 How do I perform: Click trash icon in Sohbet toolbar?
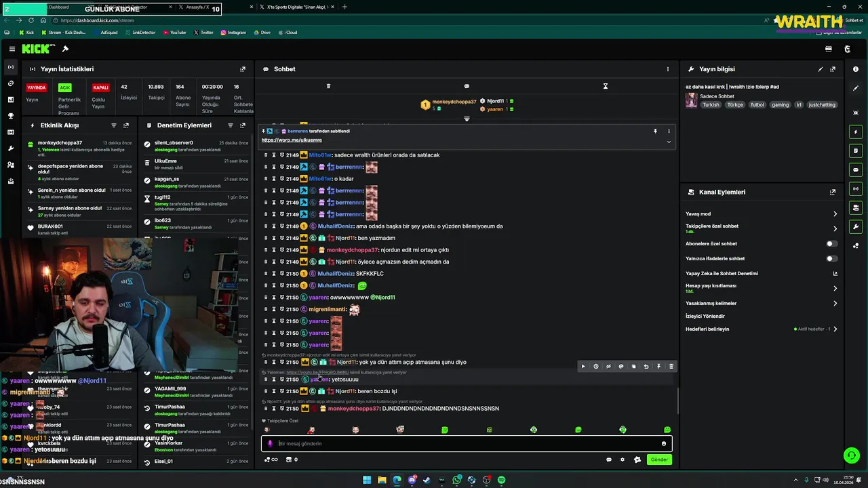[x=328, y=86]
